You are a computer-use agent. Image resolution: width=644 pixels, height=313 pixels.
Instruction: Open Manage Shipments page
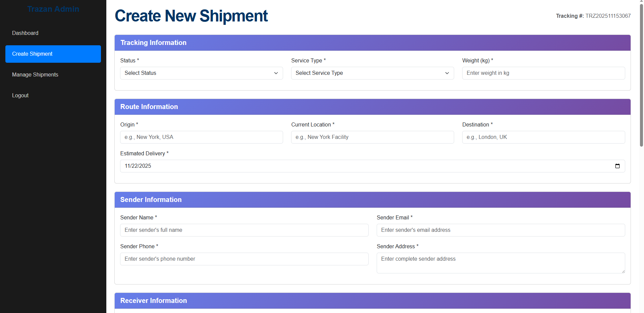(35, 74)
